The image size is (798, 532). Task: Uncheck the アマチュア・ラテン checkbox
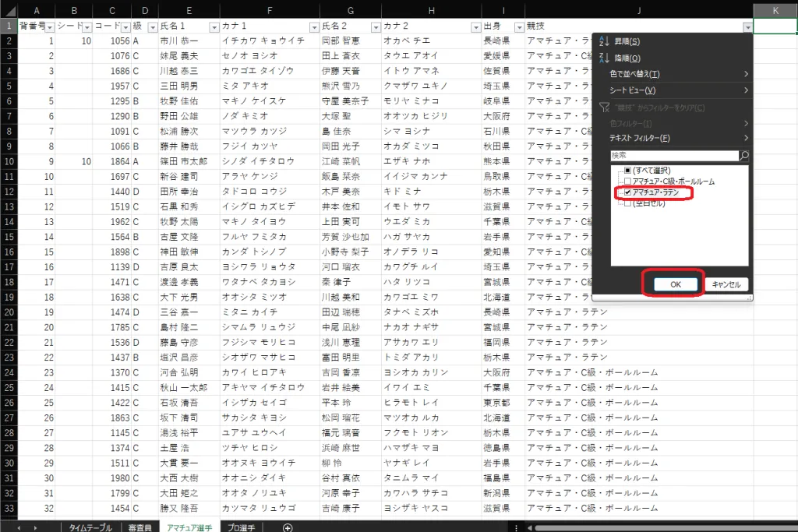click(628, 192)
